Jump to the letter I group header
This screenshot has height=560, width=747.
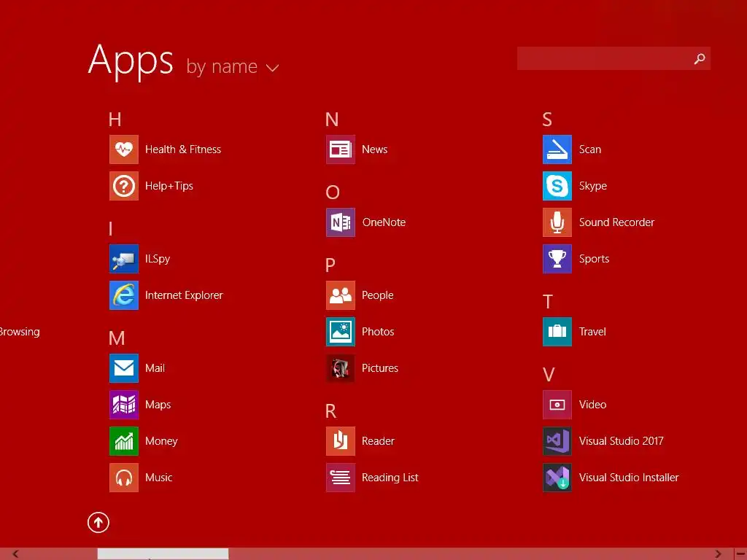[x=111, y=229]
